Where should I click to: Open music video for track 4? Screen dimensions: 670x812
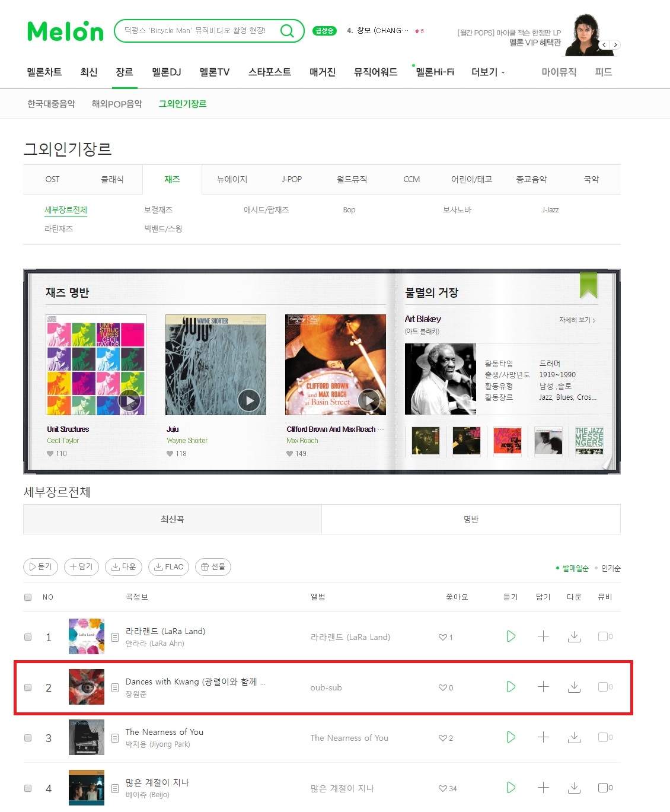point(603,788)
